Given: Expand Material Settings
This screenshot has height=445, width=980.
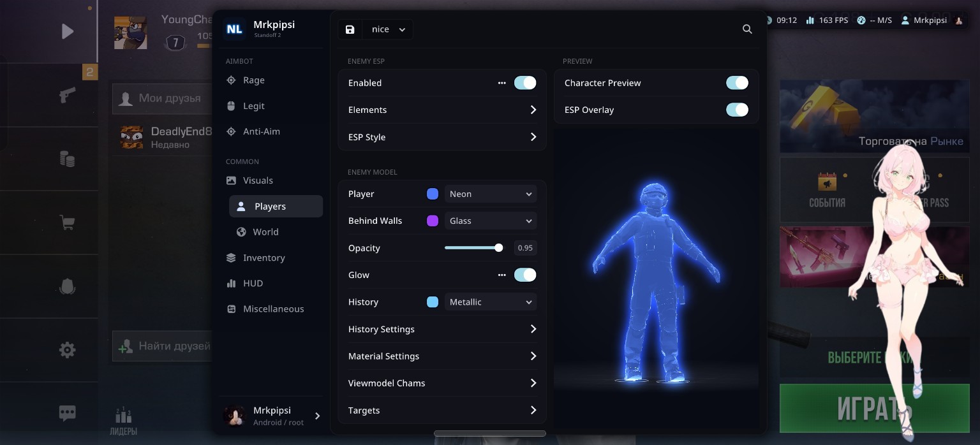Looking at the screenshot, I should tap(442, 356).
